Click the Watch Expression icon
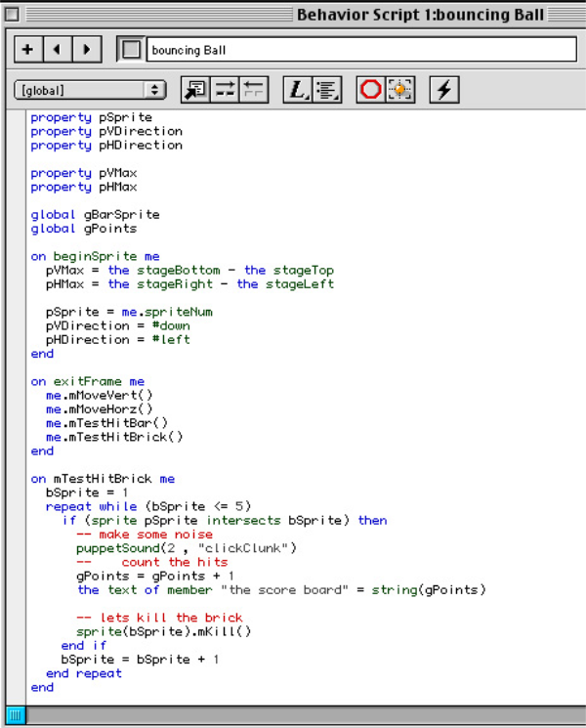586x728 pixels. pos(400,90)
